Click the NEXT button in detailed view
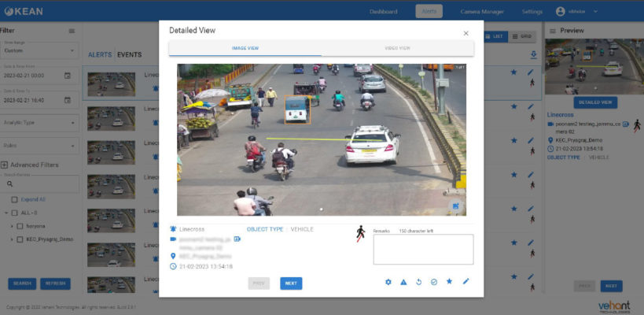The height and width of the screenshot is (315, 644). click(291, 283)
